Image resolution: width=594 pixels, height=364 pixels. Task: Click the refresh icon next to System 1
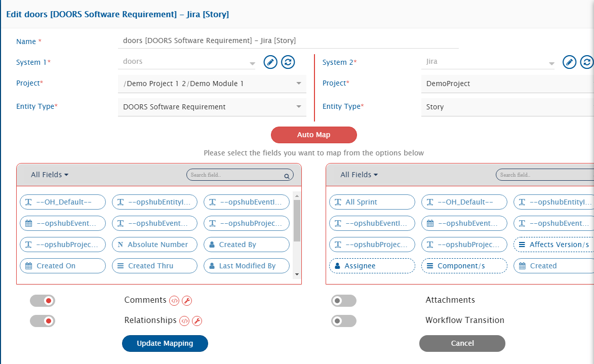pyautogui.click(x=288, y=62)
